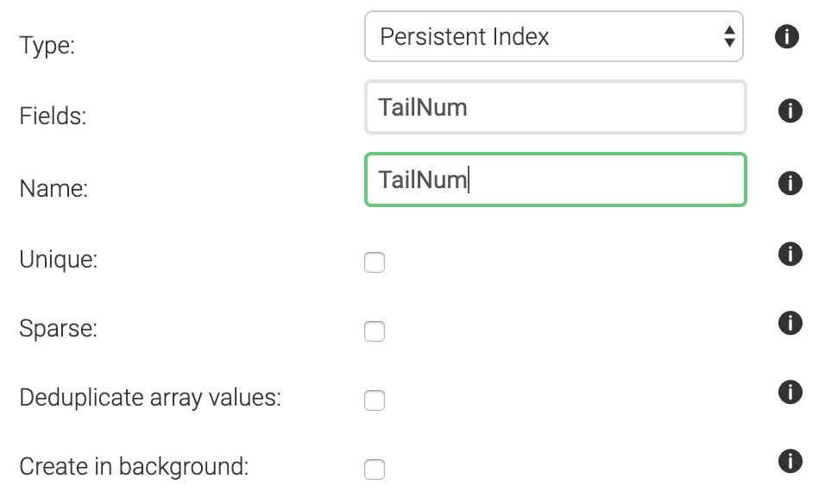Click the Fields label text
Viewport: 825px width, 504px height.
tap(53, 117)
